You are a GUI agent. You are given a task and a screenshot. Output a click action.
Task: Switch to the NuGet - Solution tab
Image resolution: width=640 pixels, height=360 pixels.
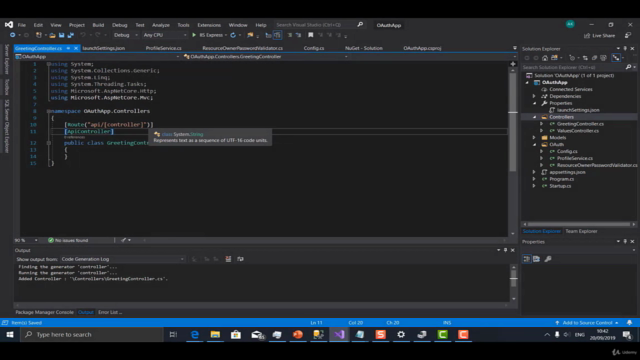click(364, 48)
